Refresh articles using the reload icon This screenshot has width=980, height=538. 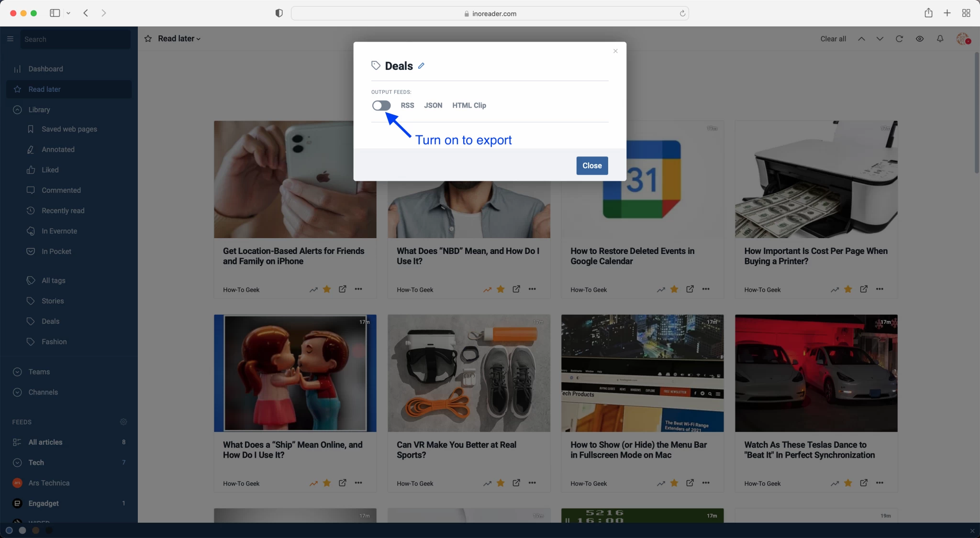[899, 39]
